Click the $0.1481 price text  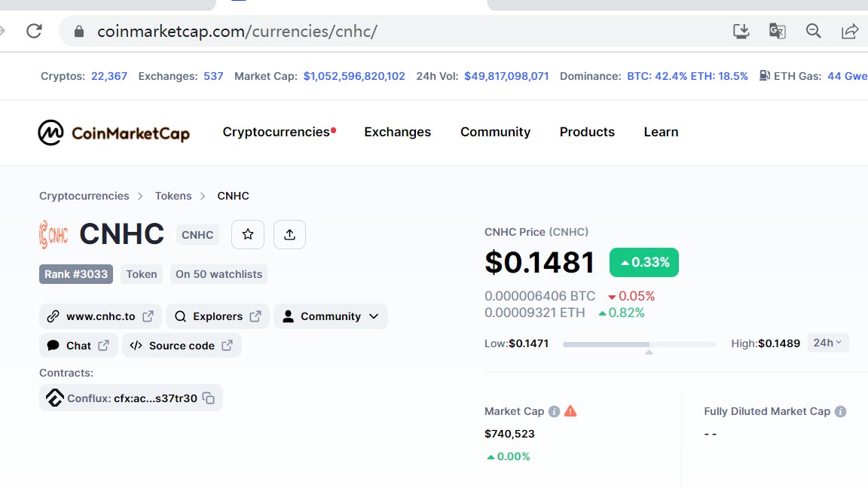[x=539, y=262]
